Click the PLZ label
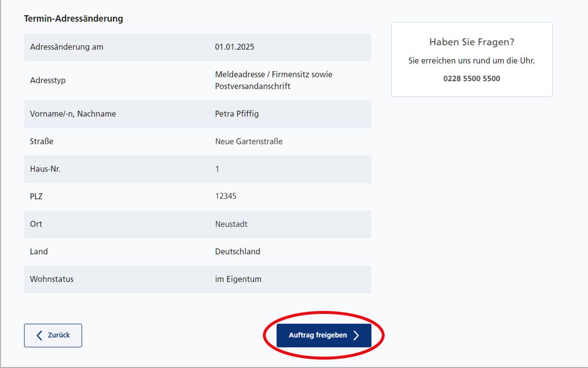The width and height of the screenshot is (588, 368). [x=36, y=196]
